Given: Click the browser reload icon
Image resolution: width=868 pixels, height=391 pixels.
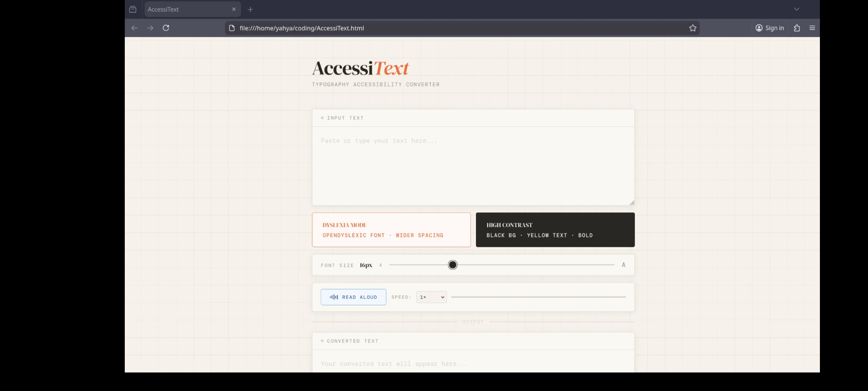Looking at the screenshot, I should coord(166,28).
